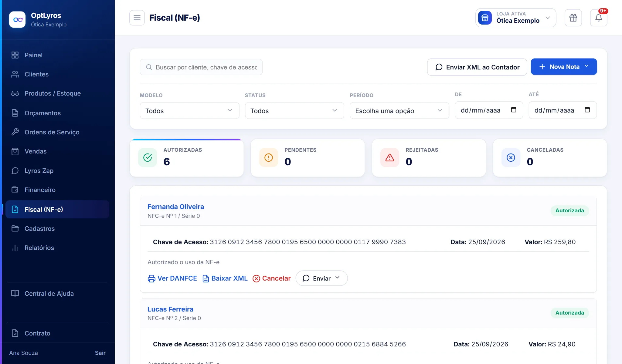Open Contrato in sidebar

tap(57, 333)
